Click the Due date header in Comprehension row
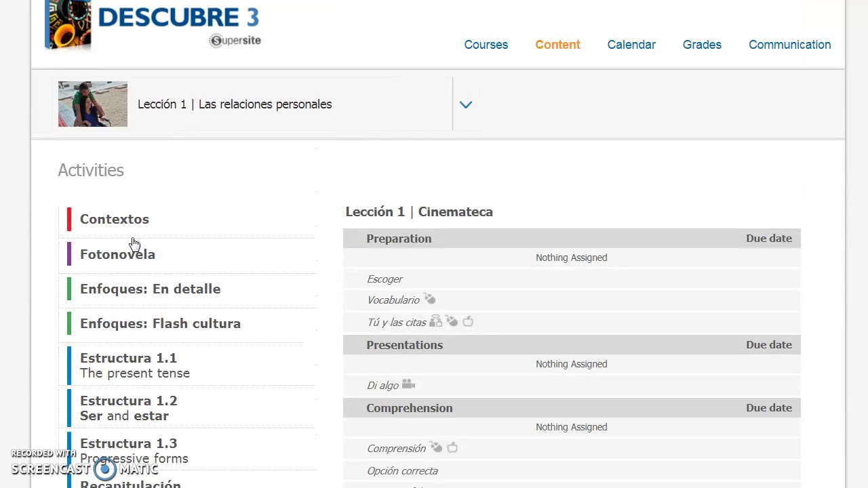Viewport: 868px width, 488px height. tap(769, 408)
